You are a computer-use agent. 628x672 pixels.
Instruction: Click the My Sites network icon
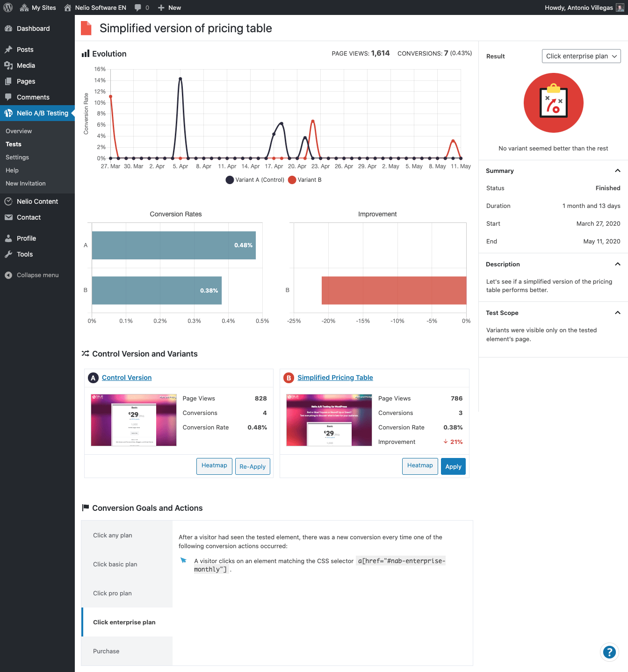24,7
